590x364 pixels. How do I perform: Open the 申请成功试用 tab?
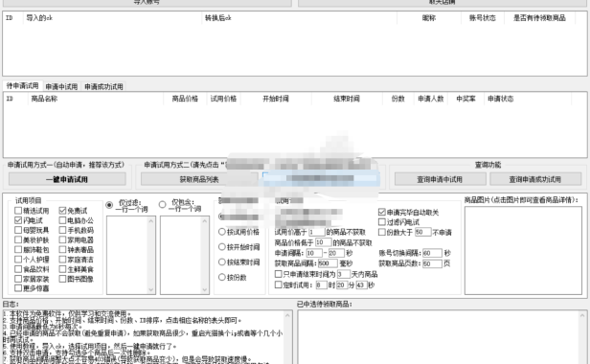103,86
